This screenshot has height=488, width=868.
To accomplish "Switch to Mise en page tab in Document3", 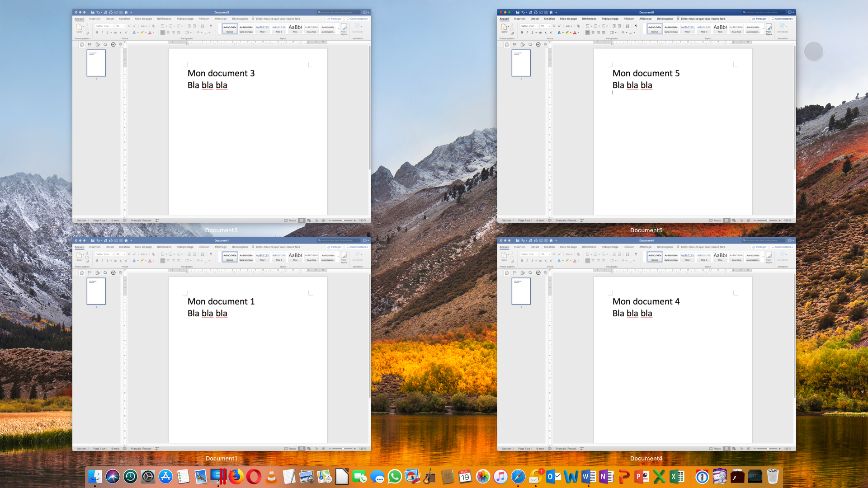I will click(143, 19).
